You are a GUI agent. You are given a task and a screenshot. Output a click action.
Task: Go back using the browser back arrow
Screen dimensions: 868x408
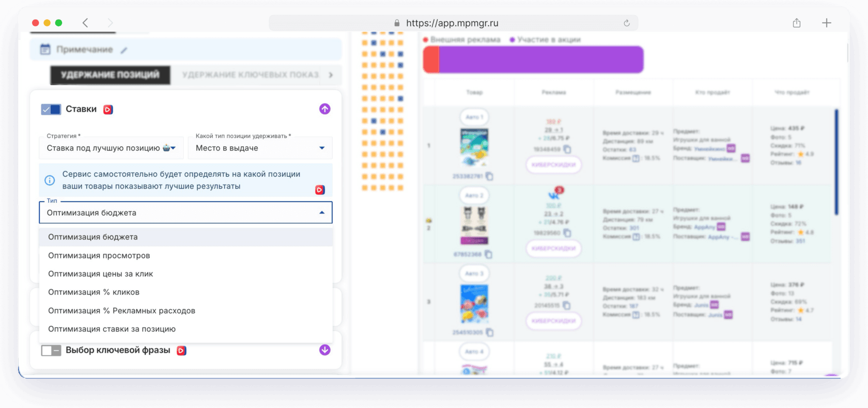click(85, 23)
